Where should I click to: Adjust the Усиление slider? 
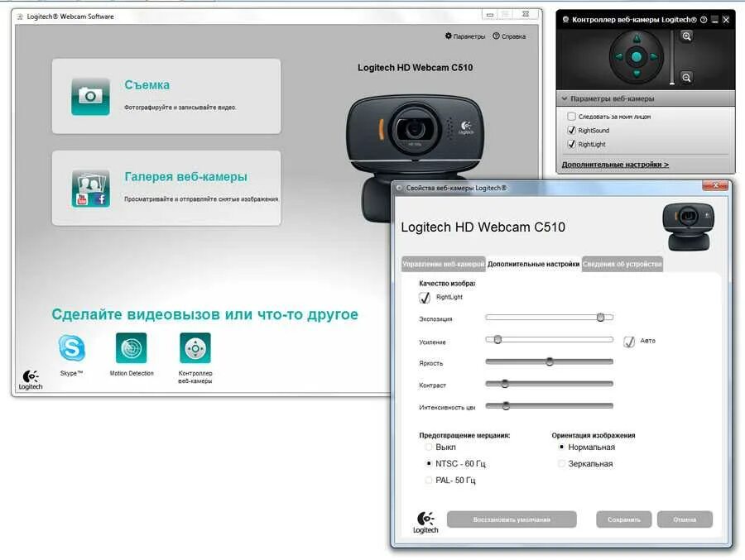(x=550, y=340)
